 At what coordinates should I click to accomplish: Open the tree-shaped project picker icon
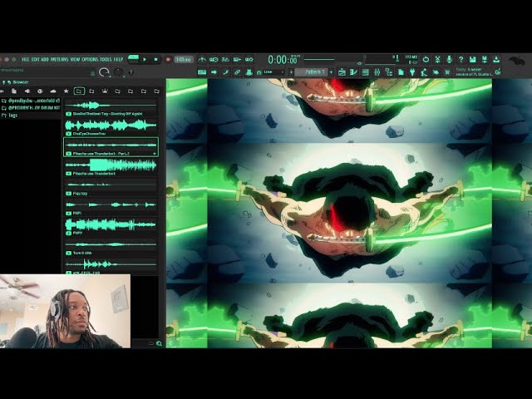point(389,72)
